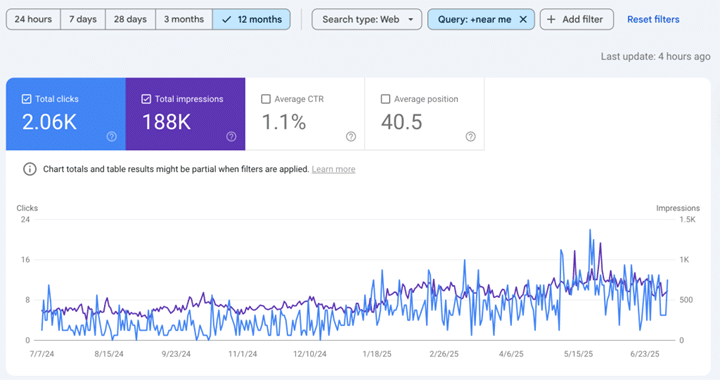Switch to the 28 days range
Viewport: 720px width, 380px height.
(x=130, y=19)
